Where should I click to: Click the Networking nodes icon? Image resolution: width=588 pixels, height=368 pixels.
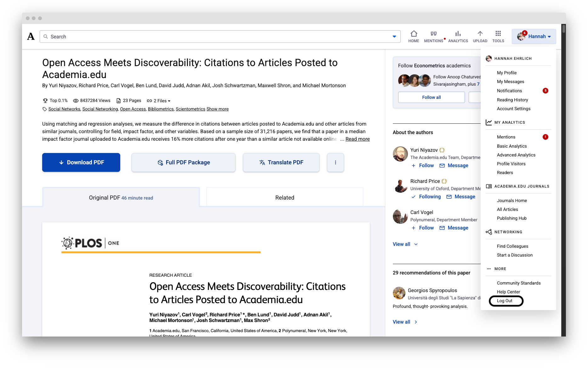(489, 232)
